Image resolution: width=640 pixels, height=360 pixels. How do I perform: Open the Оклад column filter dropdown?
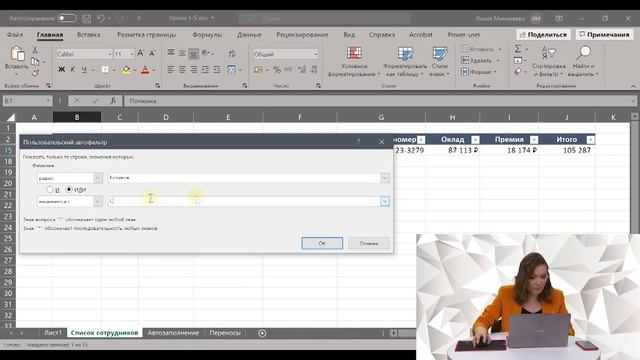[x=475, y=140]
